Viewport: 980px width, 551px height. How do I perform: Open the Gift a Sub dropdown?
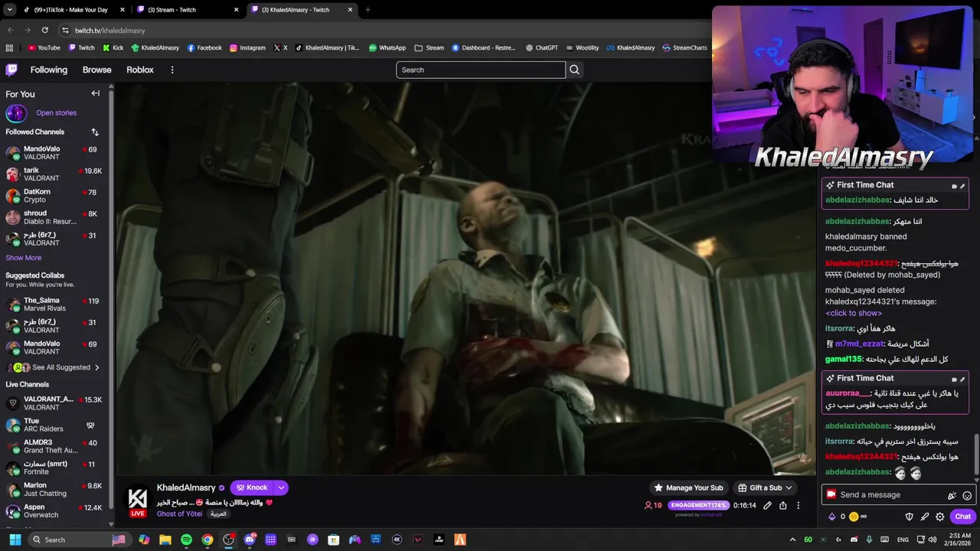(x=765, y=487)
